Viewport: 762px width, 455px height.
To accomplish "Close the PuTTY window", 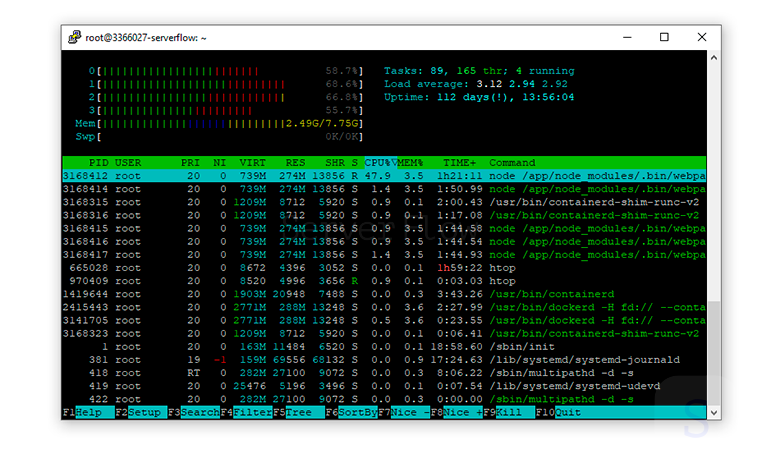I will click(x=702, y=37).
